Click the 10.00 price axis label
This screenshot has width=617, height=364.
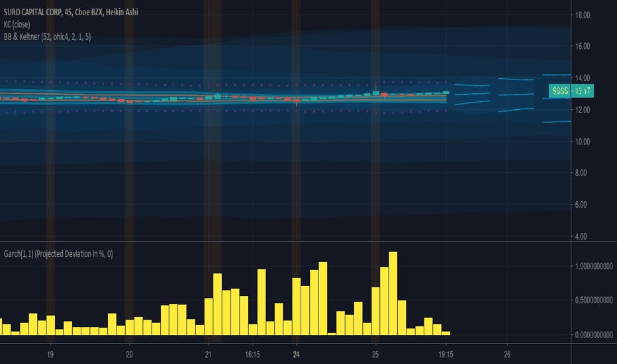coord(583,142)
